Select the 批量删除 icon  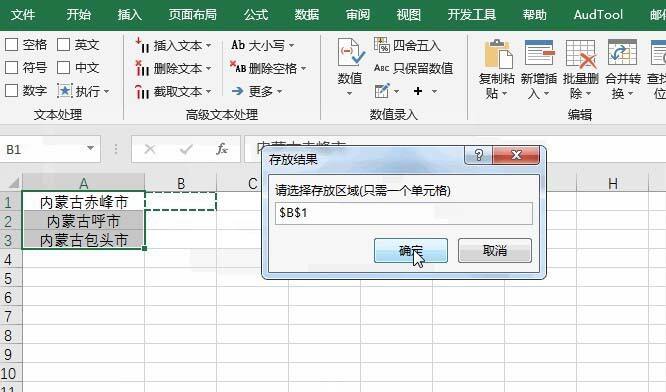point(581,54)
